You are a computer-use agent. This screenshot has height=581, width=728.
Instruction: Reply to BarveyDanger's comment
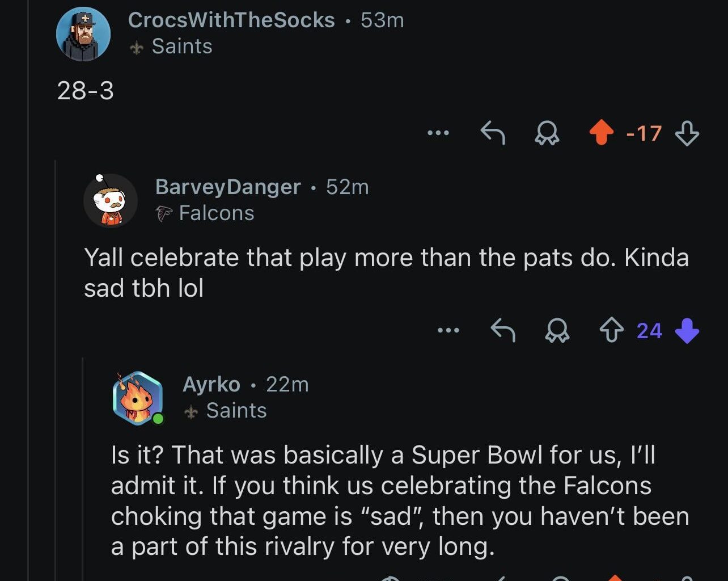click(503, 330)
